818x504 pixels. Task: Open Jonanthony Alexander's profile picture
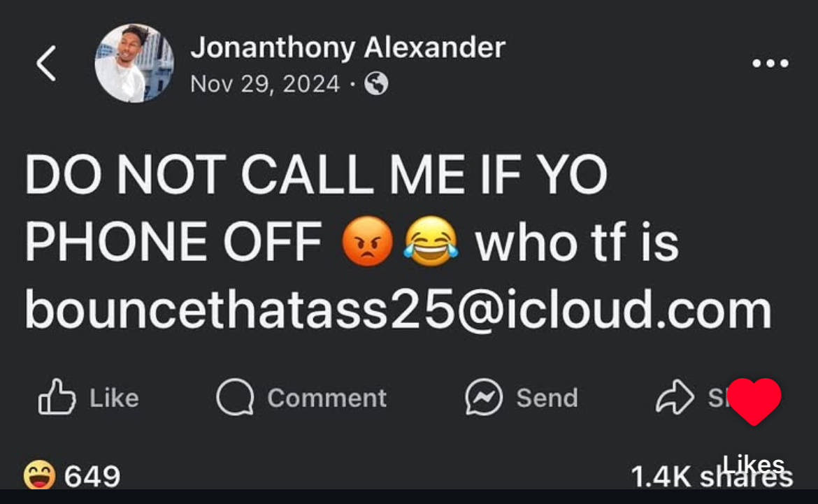tap(135, 63)
